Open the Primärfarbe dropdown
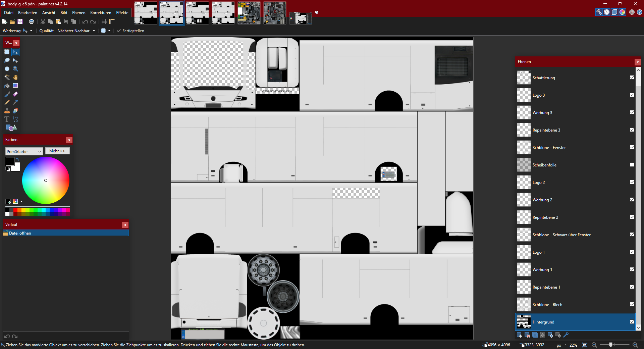644x349 pixels. [x=24, y=151]
